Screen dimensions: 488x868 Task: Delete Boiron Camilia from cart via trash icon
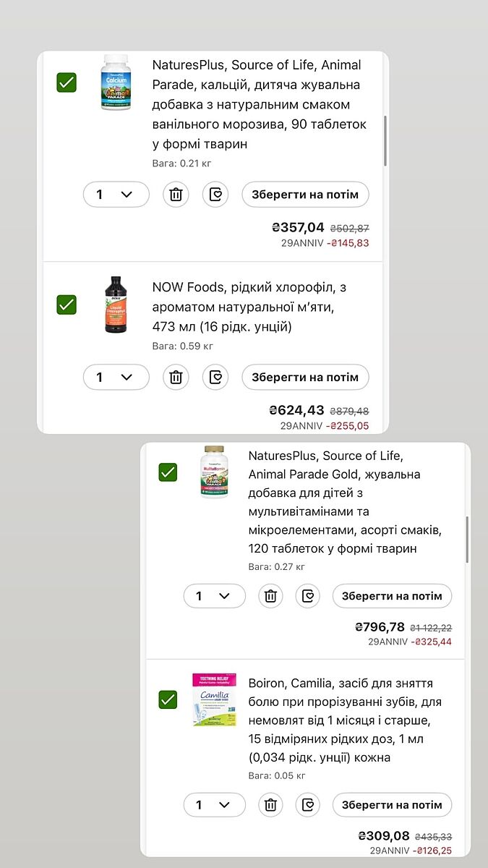pyautogui.click(x=271, y=804)
